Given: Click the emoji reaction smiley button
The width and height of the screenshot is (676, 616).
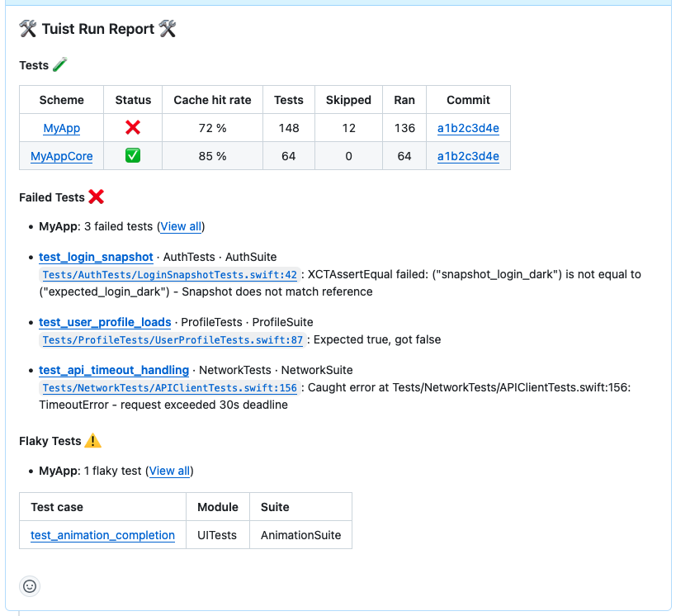Looking at the screenshot, I should [x=30, y=586].
